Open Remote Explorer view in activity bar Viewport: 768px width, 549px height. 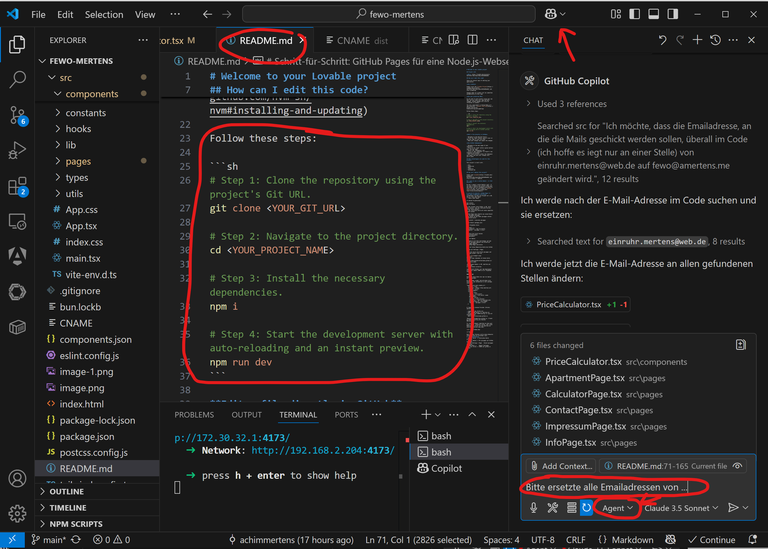(x=17, y=221)
